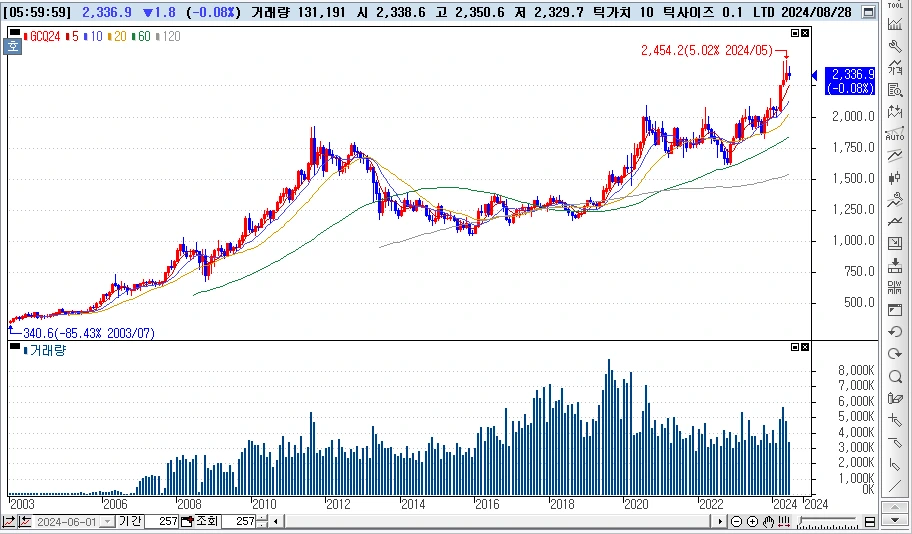Image resolution: width=912 pixels, height=534 pixels.
Task: Click the price panel settings box icon
Action: click(x=795, y=33)
